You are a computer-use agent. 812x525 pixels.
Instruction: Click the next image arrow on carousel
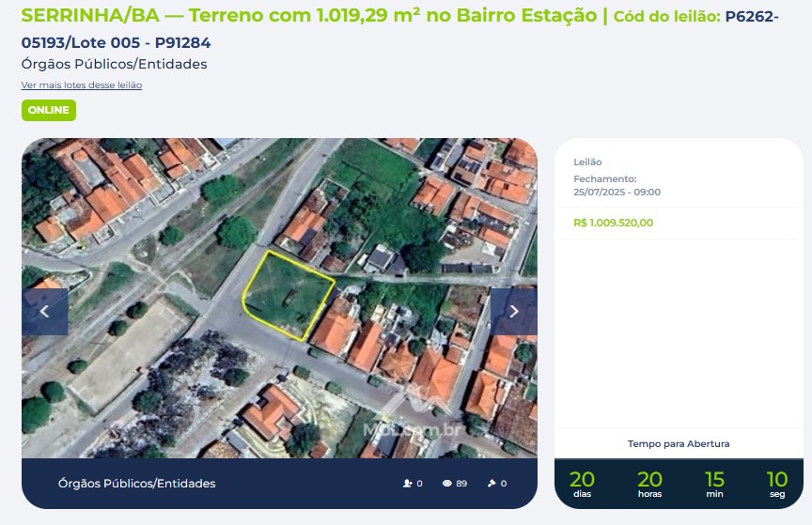(x=514, y=311)
